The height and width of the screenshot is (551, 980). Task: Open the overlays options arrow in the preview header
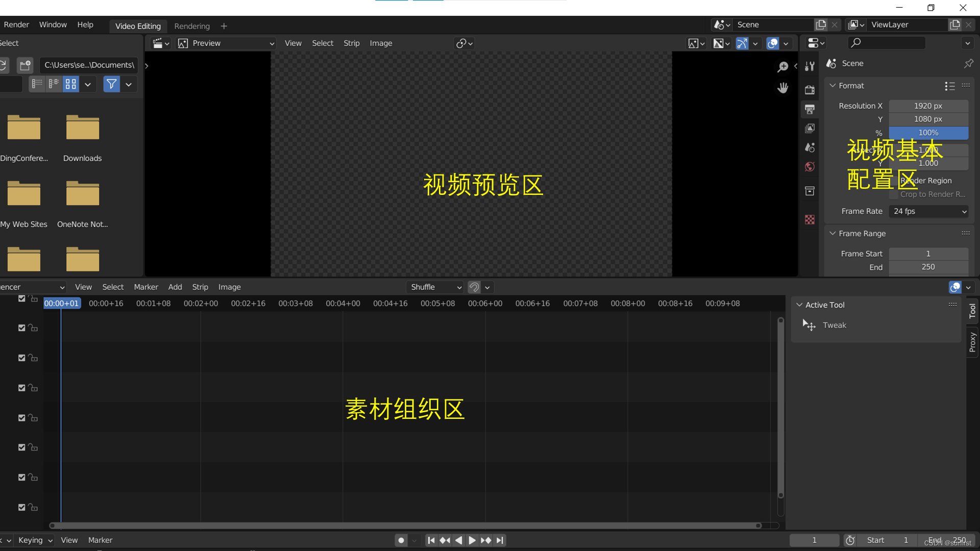point(786,43)
